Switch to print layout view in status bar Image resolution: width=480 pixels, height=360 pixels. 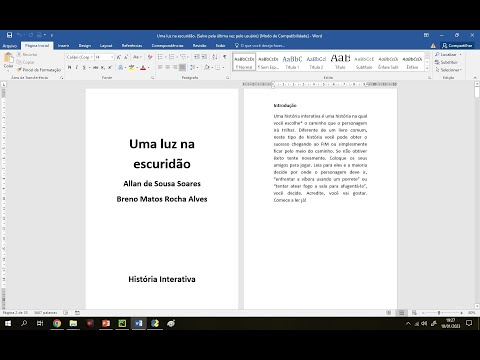pos(402,313)
